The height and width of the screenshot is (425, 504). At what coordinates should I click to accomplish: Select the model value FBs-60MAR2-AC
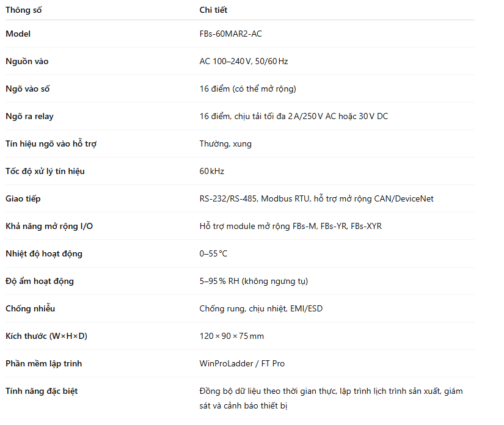pyautogui.click(x=230, y=34)
